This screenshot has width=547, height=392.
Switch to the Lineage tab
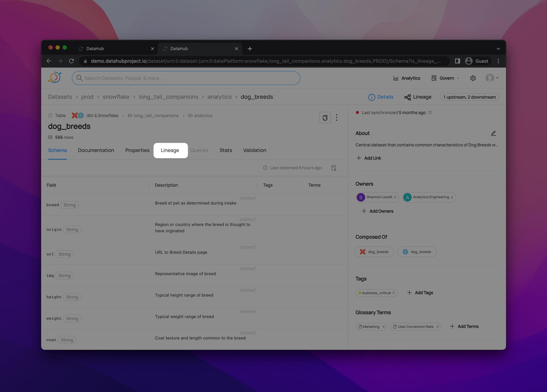[170, 150]
